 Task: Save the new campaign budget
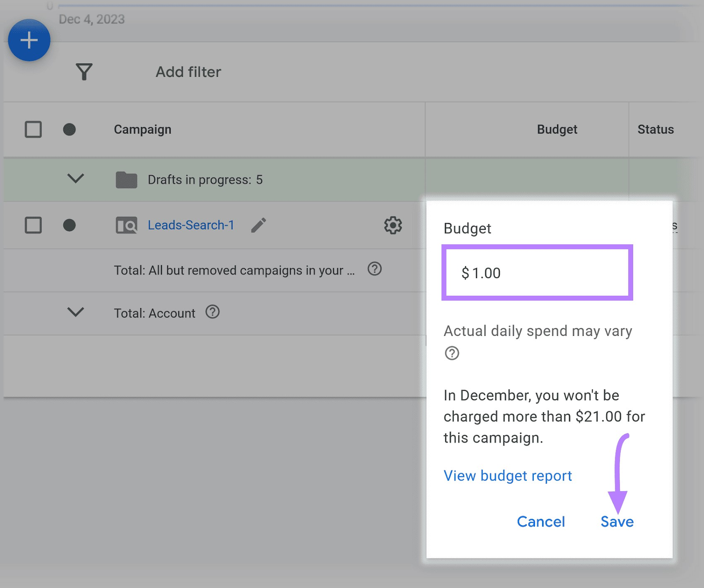pos(616,522)
